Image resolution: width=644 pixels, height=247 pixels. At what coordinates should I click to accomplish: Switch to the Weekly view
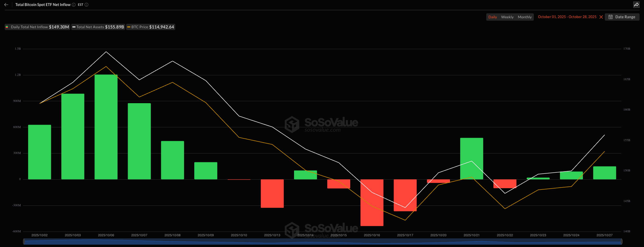[507, 17]
